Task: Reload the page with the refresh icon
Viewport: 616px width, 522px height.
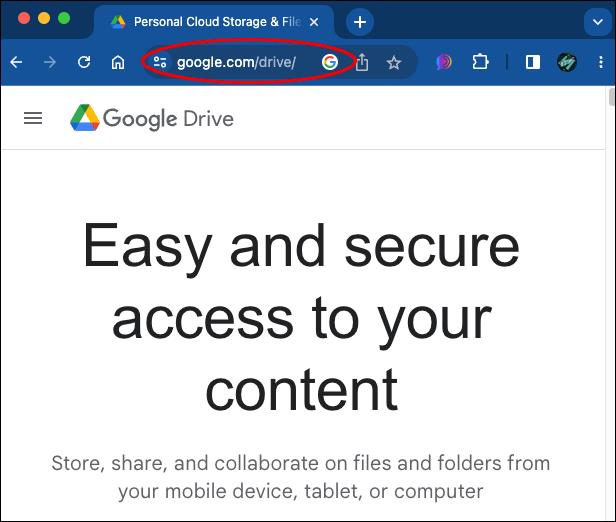Action: pyautogui.click(x=84, y=62)
